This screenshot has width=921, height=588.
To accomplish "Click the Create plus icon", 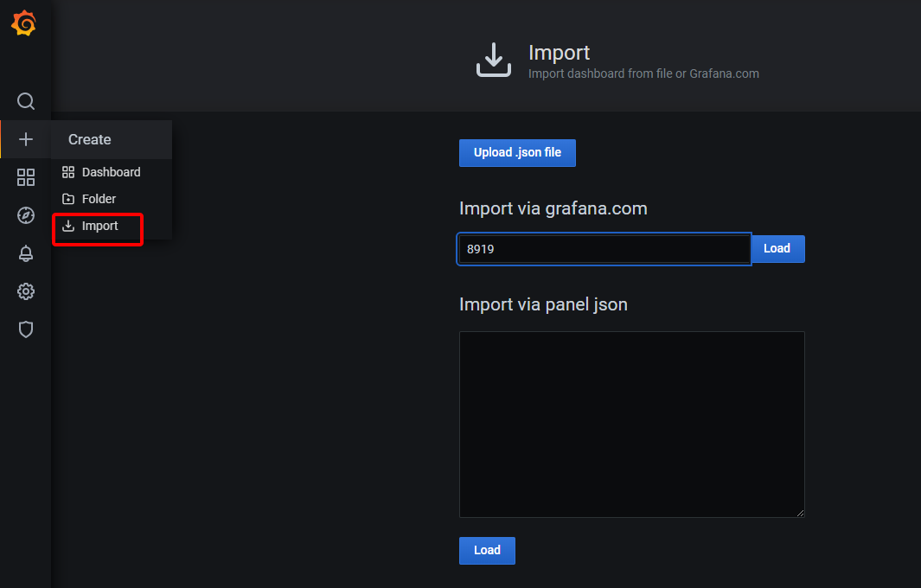I will pyautogui.click(x=26, y=139).
